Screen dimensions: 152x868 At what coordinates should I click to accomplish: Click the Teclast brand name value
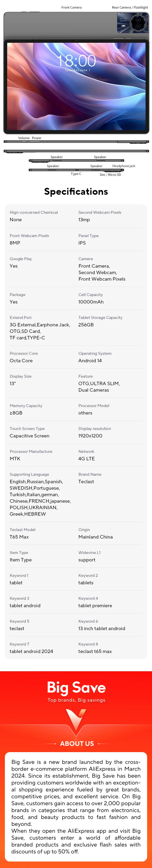coord(86,481)
